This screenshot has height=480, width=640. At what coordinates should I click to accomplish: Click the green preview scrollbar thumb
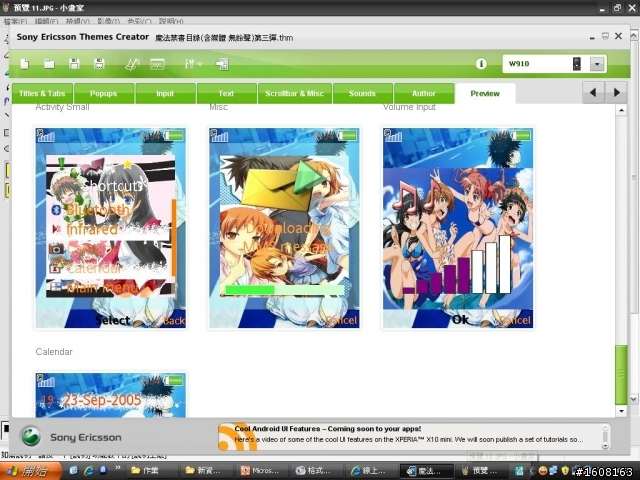621,375
